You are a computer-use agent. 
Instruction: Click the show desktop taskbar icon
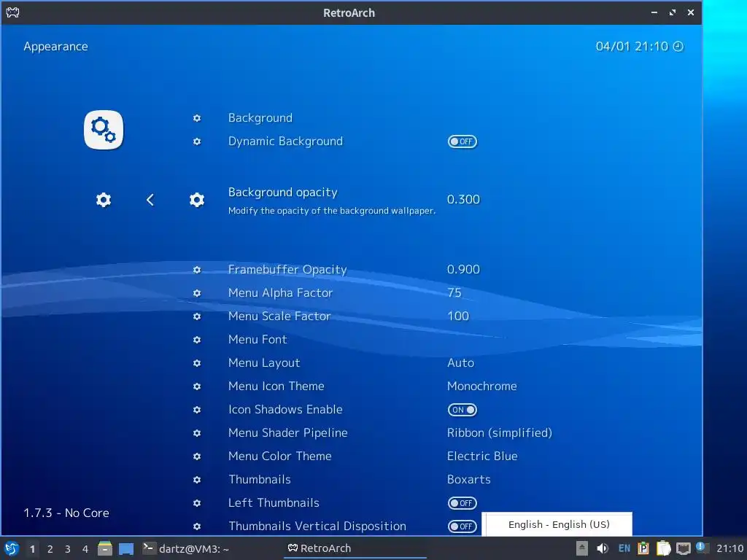(125, 548)
